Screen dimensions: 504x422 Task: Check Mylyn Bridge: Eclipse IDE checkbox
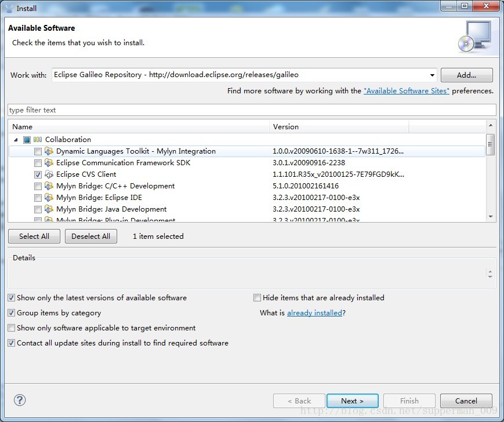[38, 198]
